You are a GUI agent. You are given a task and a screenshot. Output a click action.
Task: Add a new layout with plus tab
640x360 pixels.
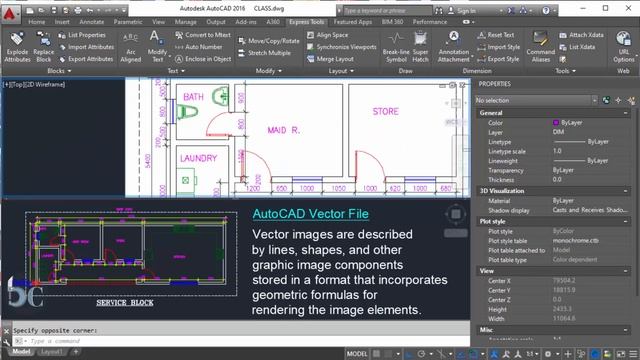(76, 351)
